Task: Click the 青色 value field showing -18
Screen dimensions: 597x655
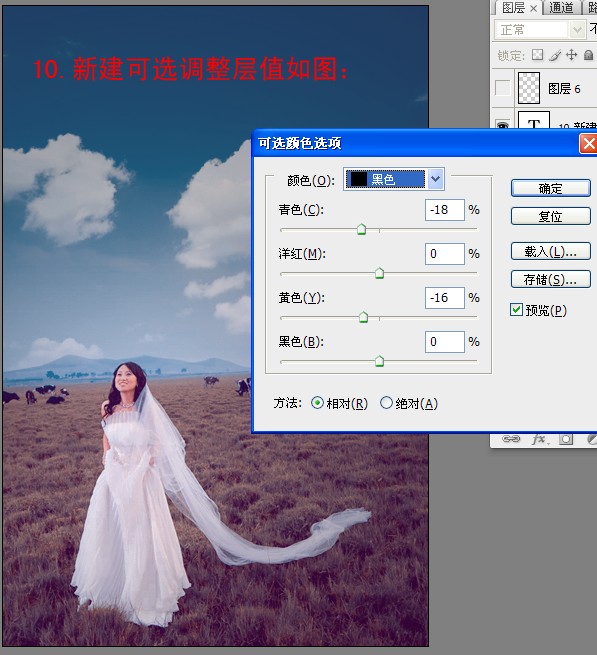Action: [445, 210]
